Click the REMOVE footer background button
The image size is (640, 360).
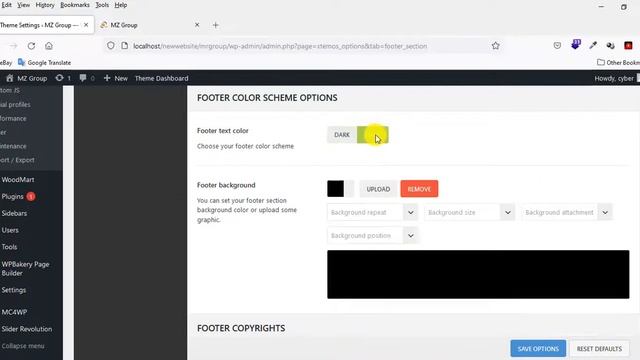[x=419, y=189]
